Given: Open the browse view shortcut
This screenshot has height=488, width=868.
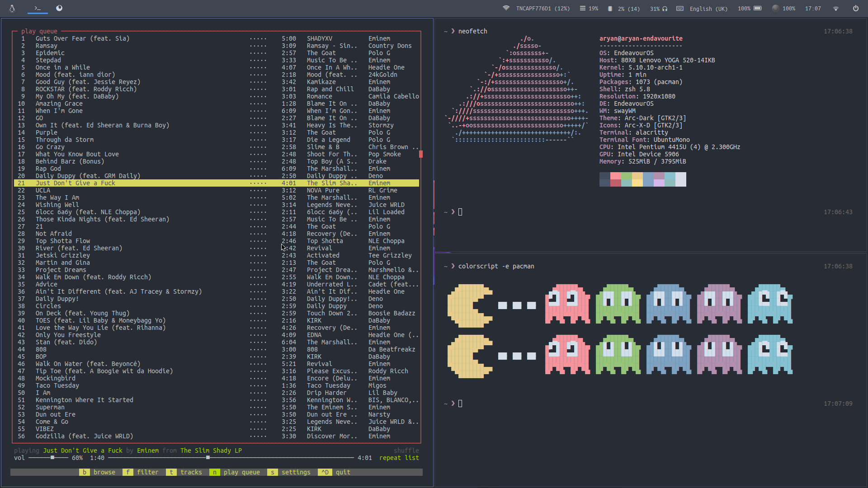Looking at the screenshot, I should tap(97, 472).
